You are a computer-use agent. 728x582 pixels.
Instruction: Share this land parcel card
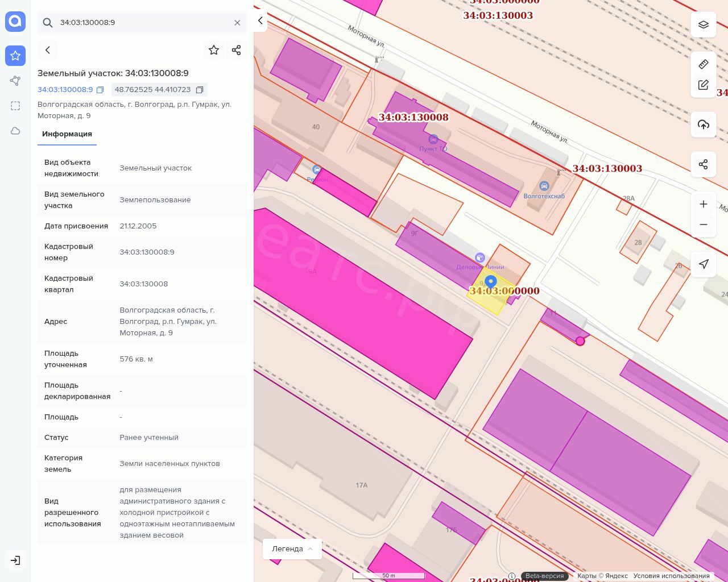(x=237, y=50)
